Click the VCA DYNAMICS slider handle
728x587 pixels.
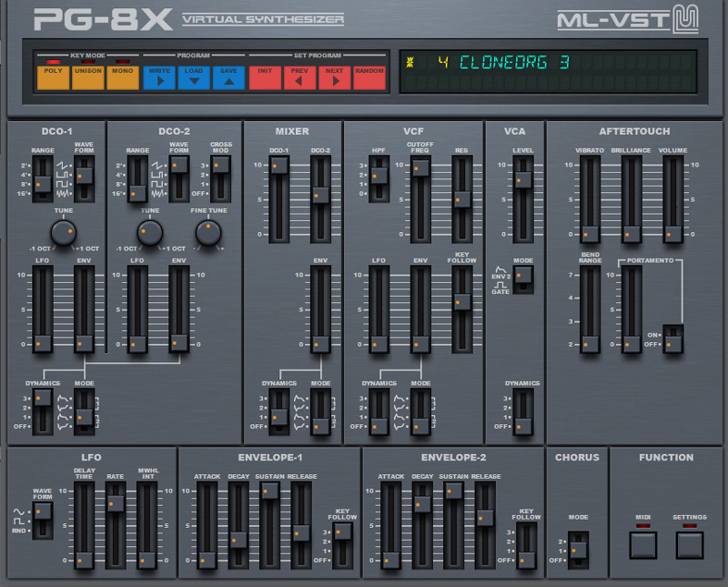point(523,426)
